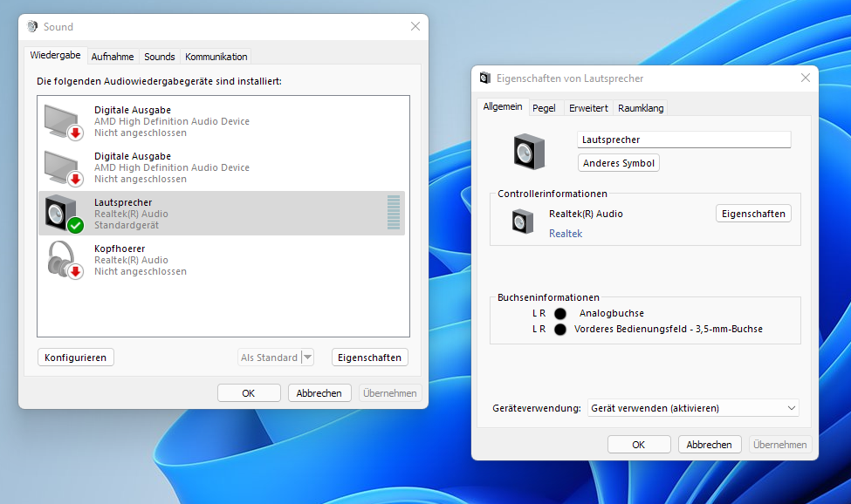Viewport: 851px width, 504px height.
Task: Click OK in the Sound window
Action: tap(249, 393)
